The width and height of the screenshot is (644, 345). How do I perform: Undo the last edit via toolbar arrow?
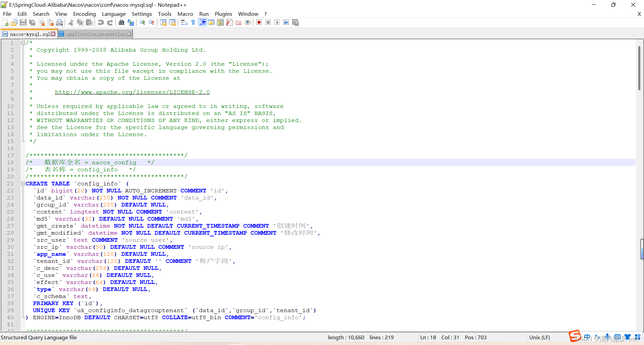[x=101, y=22]
